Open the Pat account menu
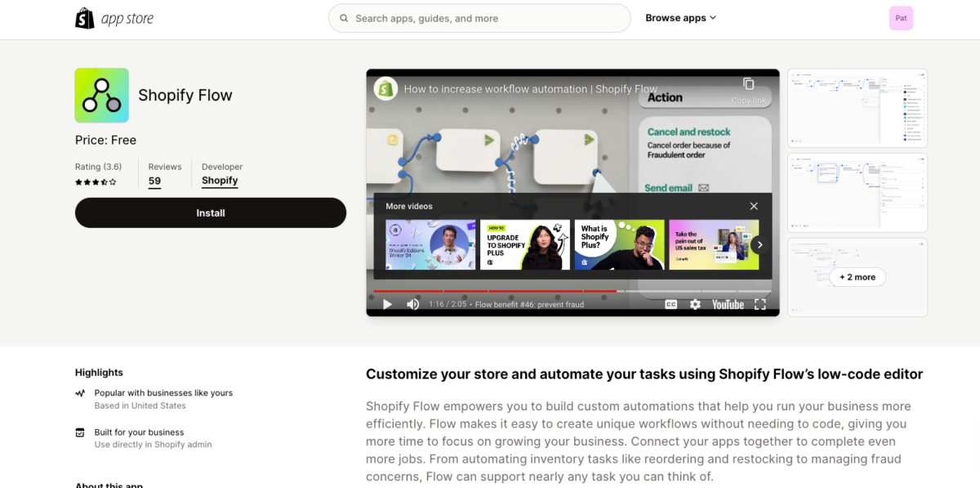This screenshot has width=980, height=488. (901, 18)
